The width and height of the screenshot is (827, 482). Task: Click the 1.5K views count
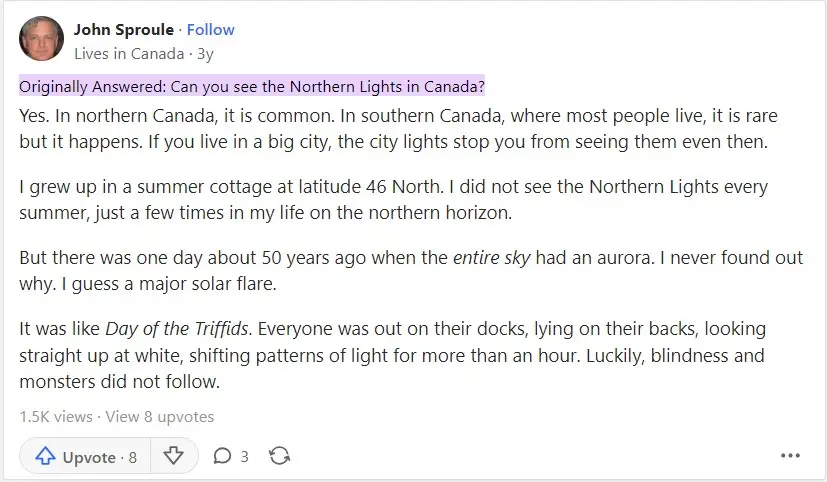(x=55, y=417)
